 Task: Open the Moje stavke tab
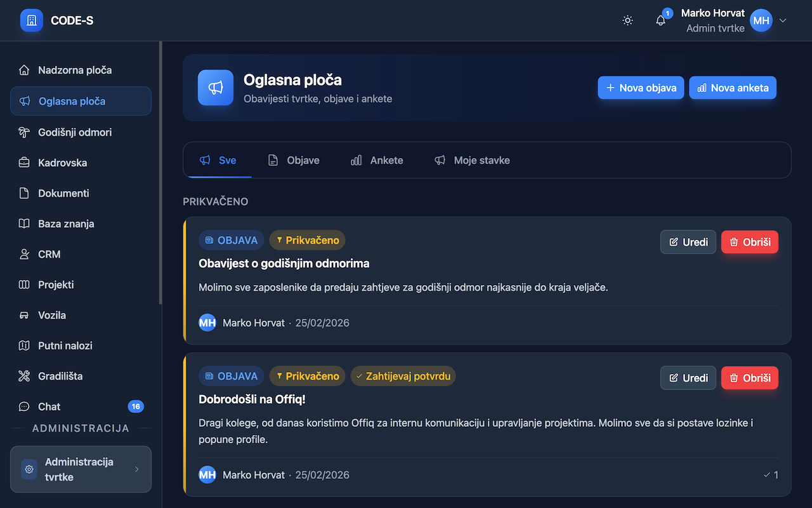[x=472, y=160]
